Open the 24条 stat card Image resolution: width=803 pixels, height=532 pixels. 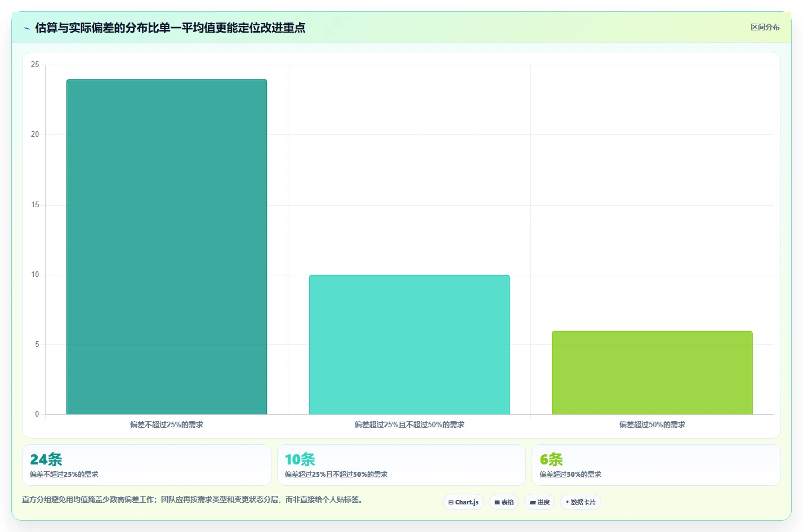[146, 465]
